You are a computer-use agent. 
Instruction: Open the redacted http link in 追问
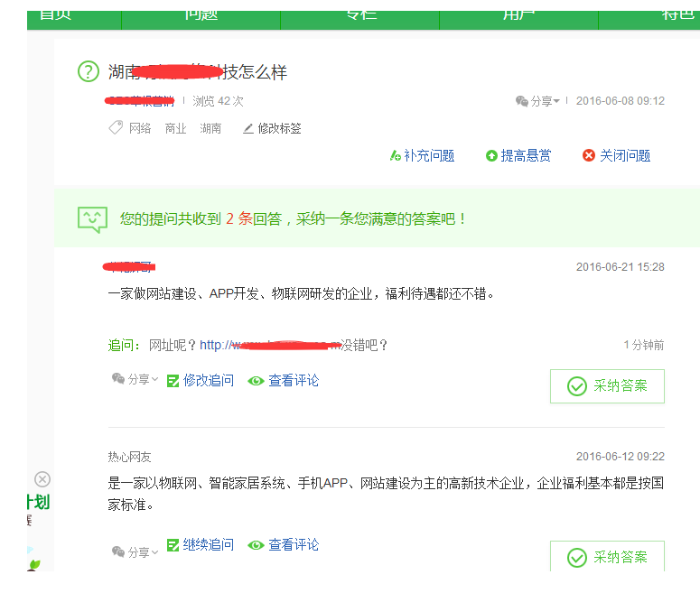point(270,345)
